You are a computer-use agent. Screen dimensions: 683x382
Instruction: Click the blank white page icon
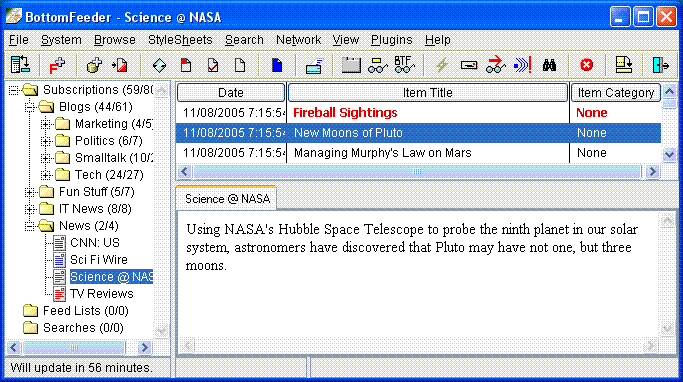click(x=240, y=65)
